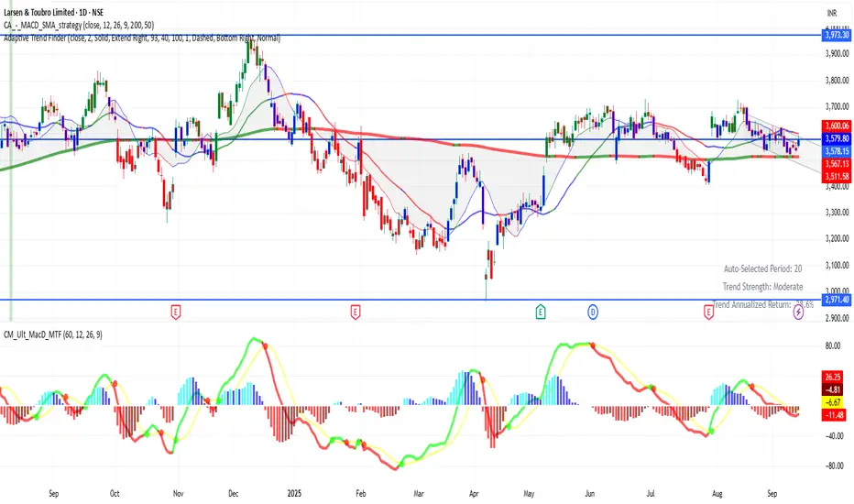Click the Jul label on time axis
This screenshot has height=504, width=854.
click(651, 494)
